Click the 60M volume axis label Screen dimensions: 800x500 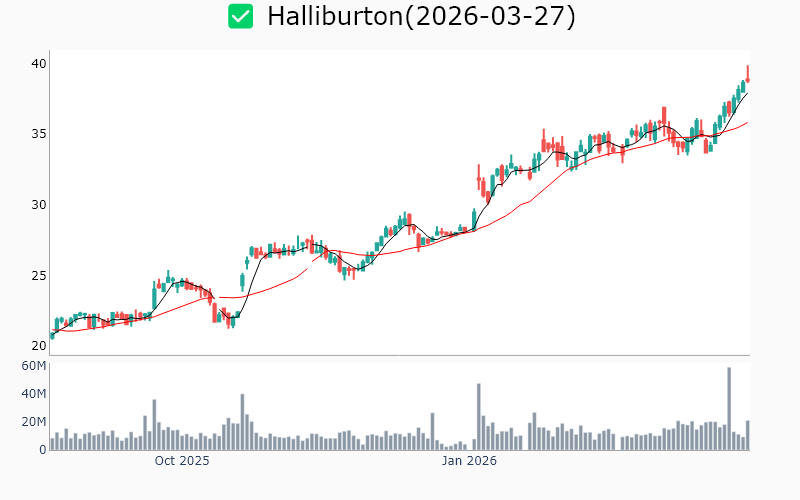tap(34, 366)
